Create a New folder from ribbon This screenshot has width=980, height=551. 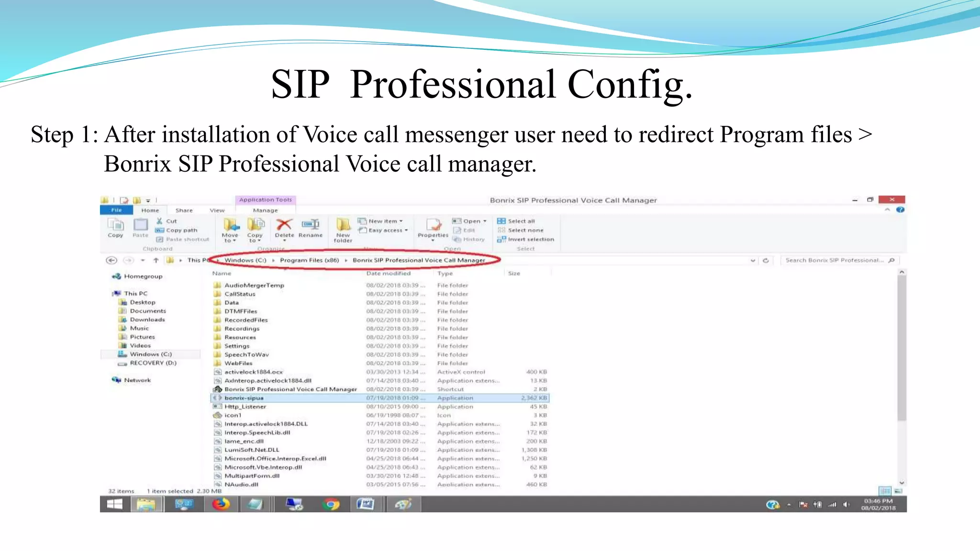[343, 230]
